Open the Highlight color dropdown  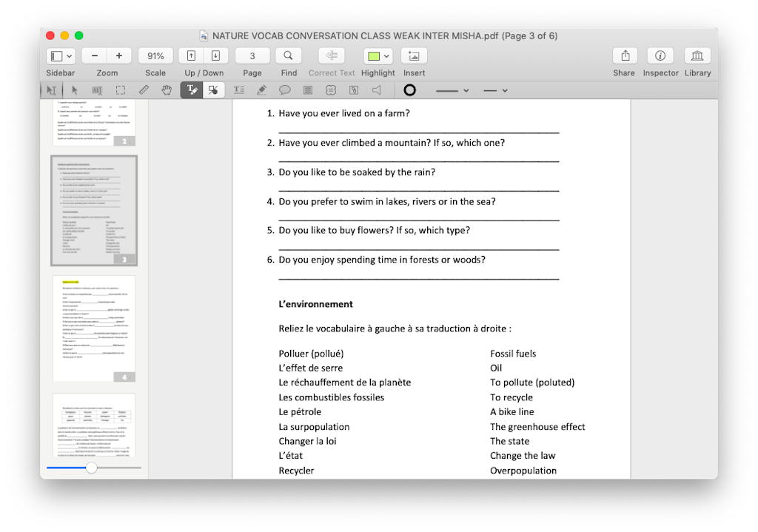[x=386, y=55]
